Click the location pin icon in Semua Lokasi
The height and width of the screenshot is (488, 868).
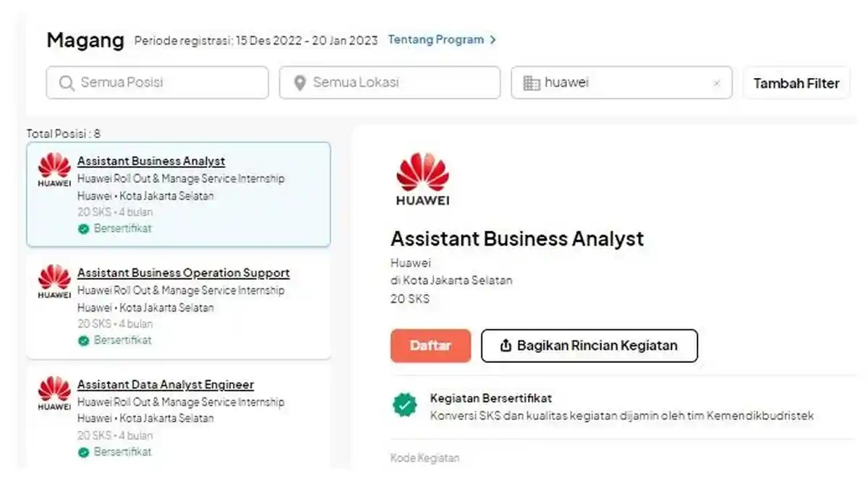[300, 83]
